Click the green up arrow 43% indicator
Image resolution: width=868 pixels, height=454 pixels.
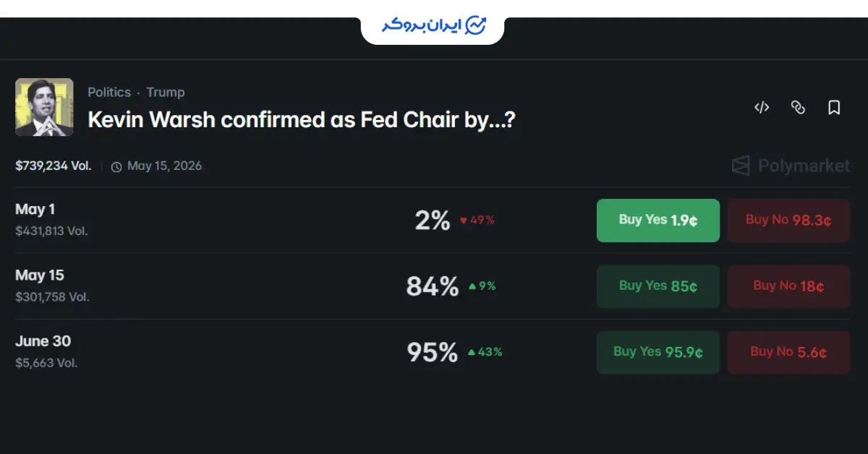point(485,352)
